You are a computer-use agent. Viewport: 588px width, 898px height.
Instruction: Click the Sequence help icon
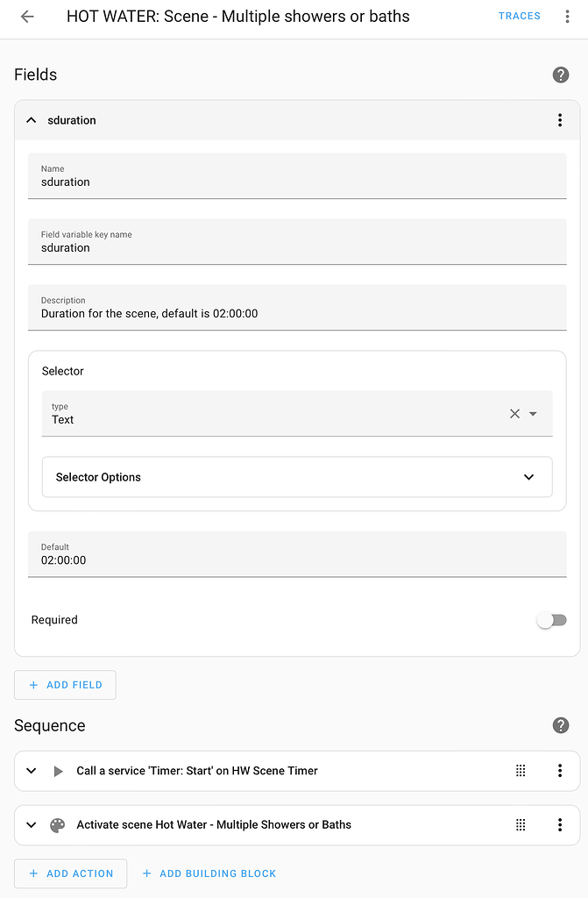tap(561, 726)
